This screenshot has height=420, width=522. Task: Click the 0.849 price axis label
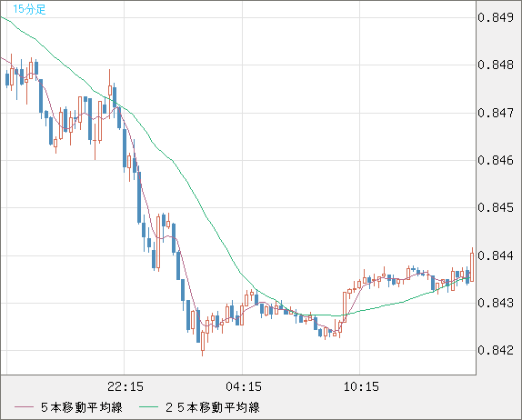tap(496, 17)
